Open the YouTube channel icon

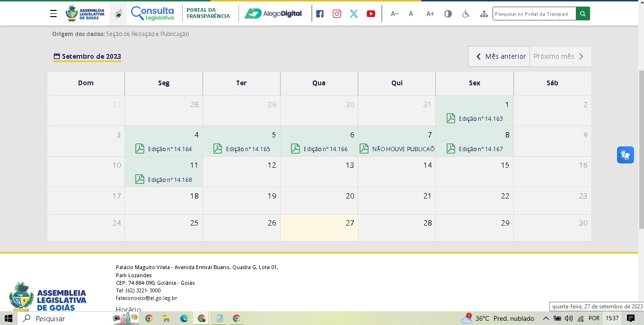371,14
